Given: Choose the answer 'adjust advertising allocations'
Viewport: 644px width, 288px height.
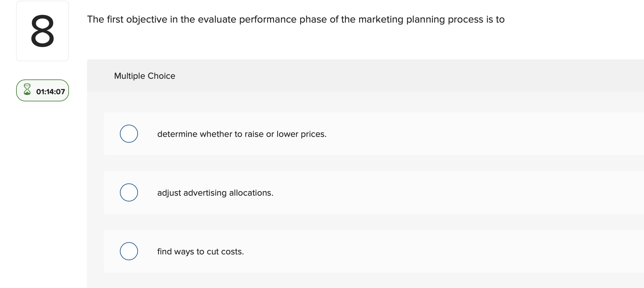Looking at the screenshot, I should [x=215, y=193].
